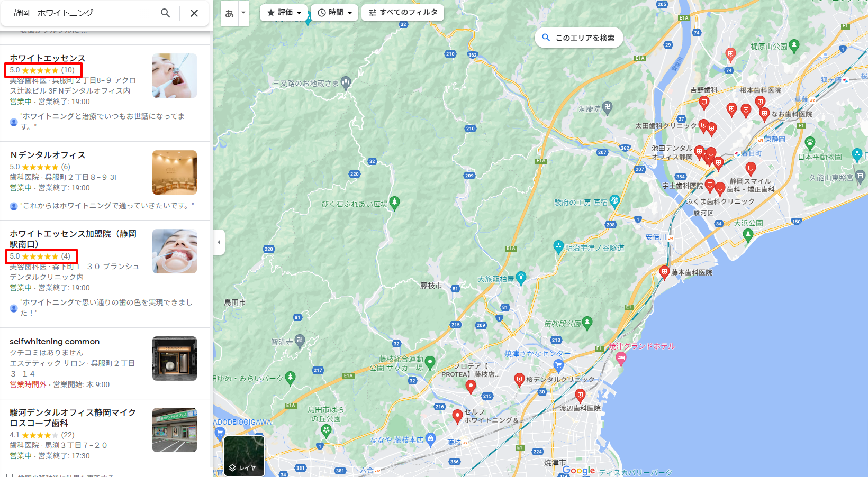
Task: Toggle the update results when map moves checkbox
Action: tap(10, 476)
